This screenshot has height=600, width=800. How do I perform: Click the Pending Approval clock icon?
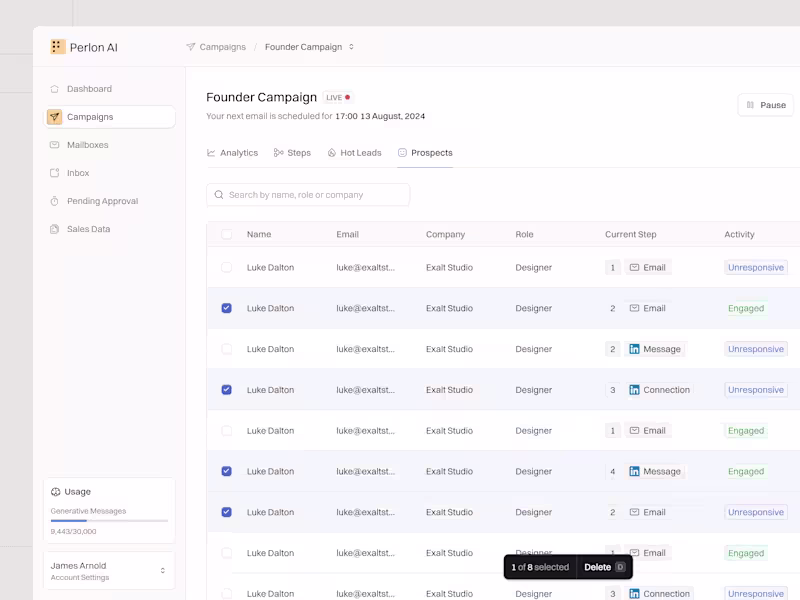[x=55, y=201]
